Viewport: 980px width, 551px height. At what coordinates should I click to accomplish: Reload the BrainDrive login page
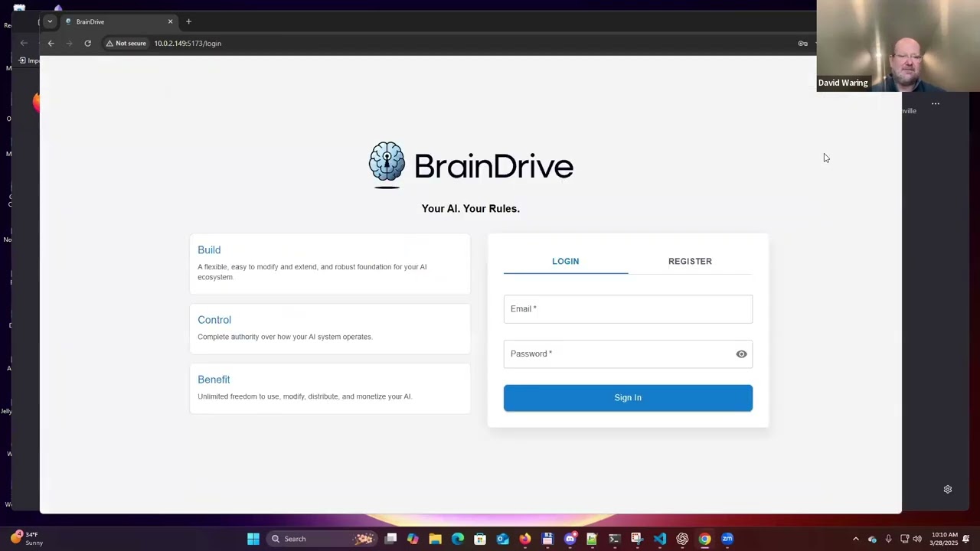(88, 44)
